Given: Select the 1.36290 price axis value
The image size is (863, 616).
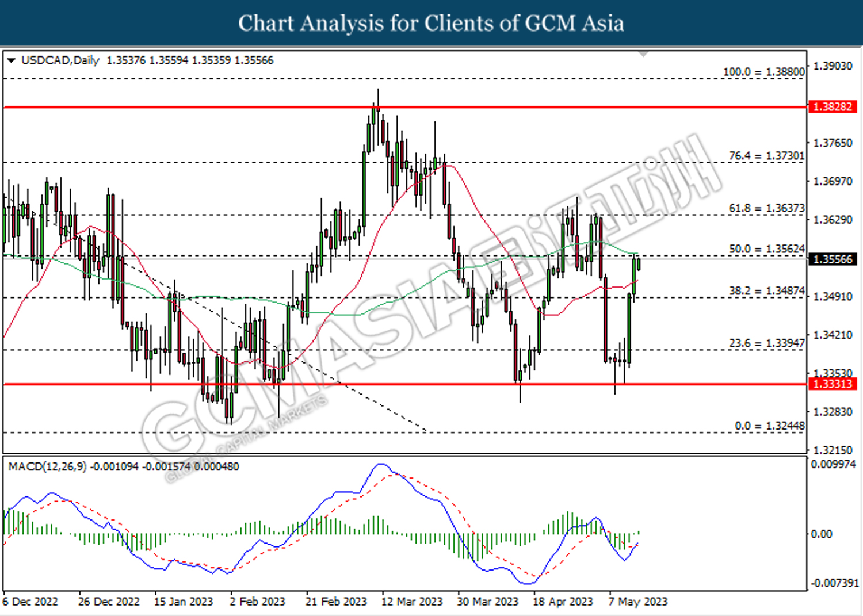Looking at the screenshot, I should point(833,220).
